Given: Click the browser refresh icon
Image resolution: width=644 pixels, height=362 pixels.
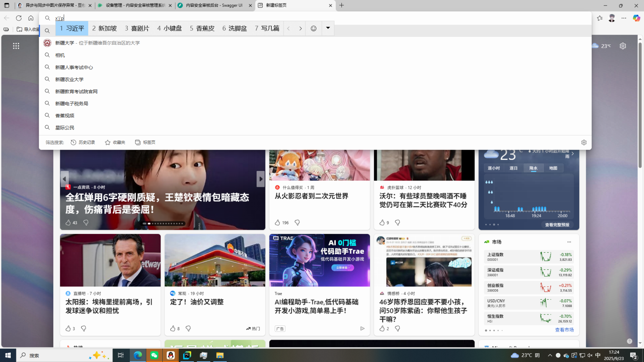Looking at the screenshot, I should pyautogui.click(x=19, y=18).
